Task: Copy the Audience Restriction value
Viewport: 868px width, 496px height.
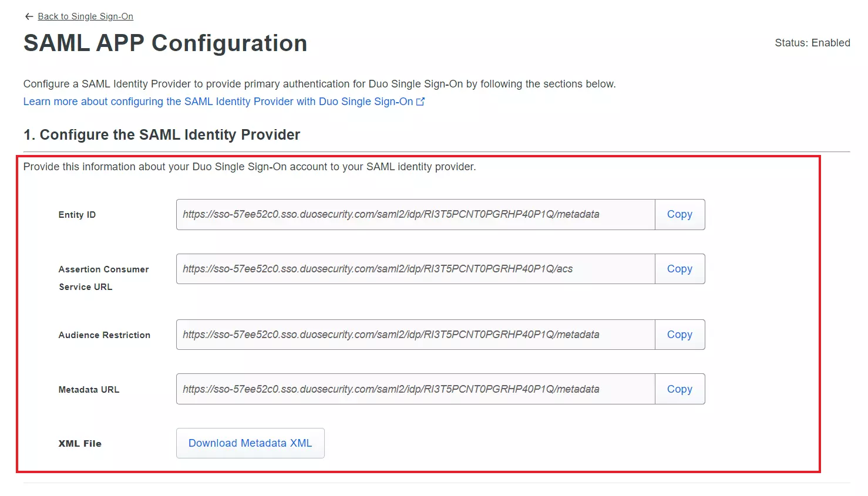Action: [679, 335]
